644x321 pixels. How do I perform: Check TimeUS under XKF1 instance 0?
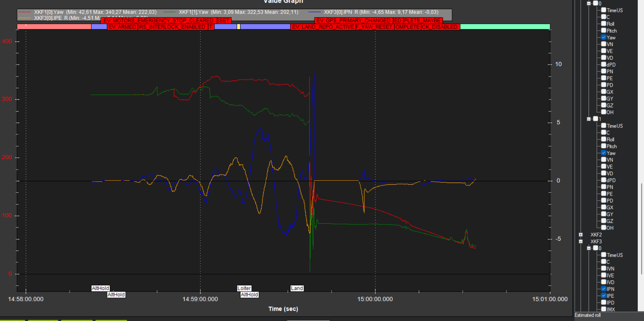tap(604, 10)
